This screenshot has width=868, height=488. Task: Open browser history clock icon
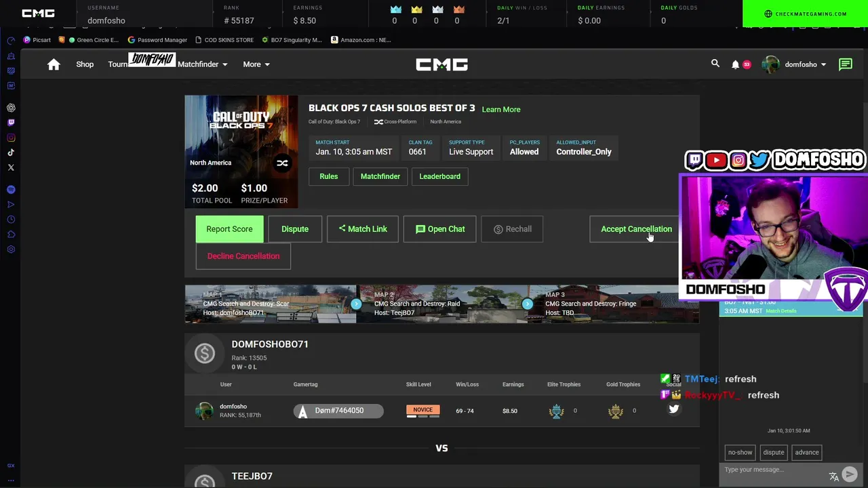coord(11,220)
